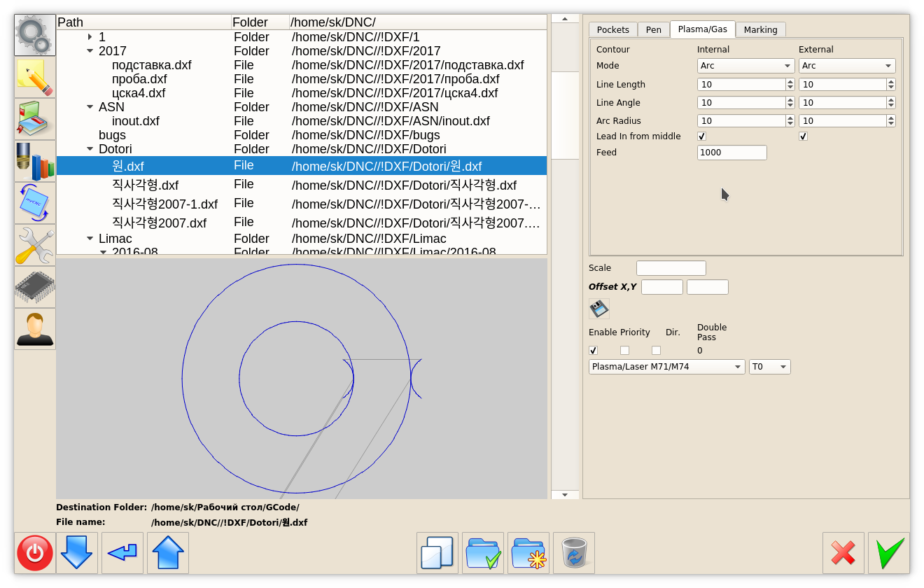The width and height of the screenshot is (924, 588).
Task: Click the yellow note with pencil icon
Action: click(x=35, y=77)
